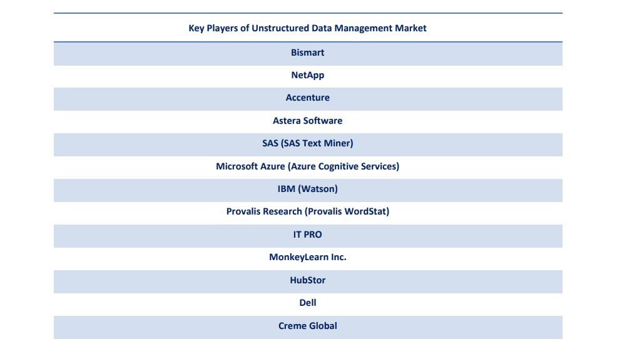Click the word 'Market' in the header

410,28
